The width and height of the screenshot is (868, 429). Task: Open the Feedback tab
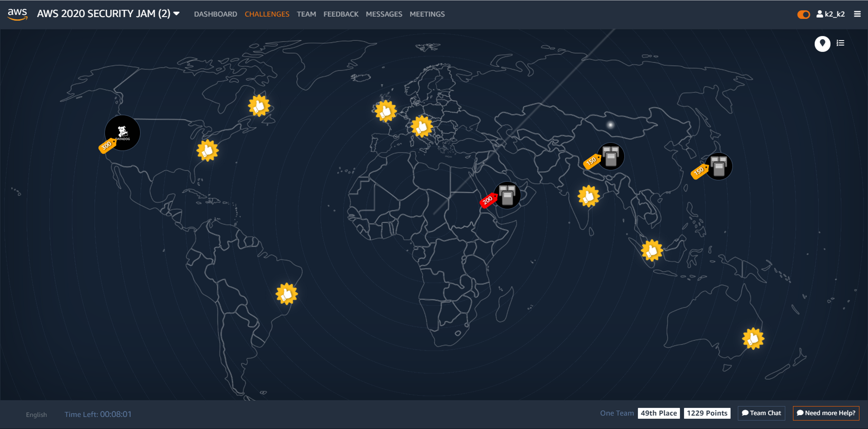point(341,14)
